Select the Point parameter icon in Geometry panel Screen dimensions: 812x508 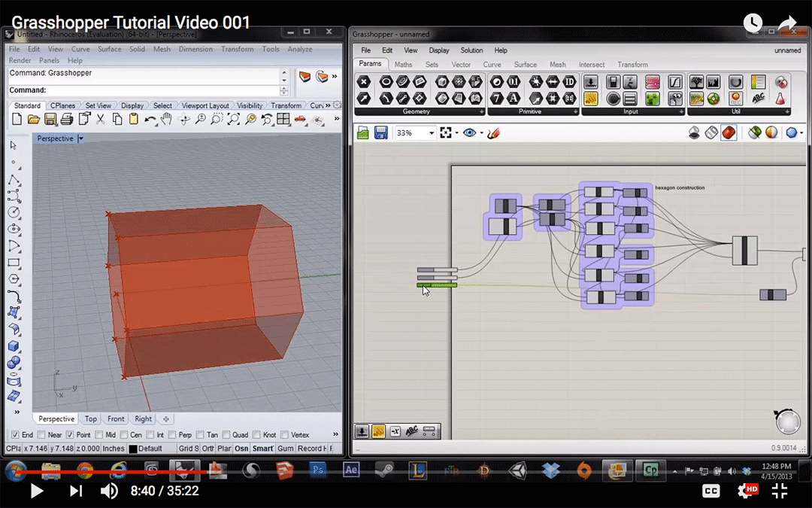click(364, 82)
